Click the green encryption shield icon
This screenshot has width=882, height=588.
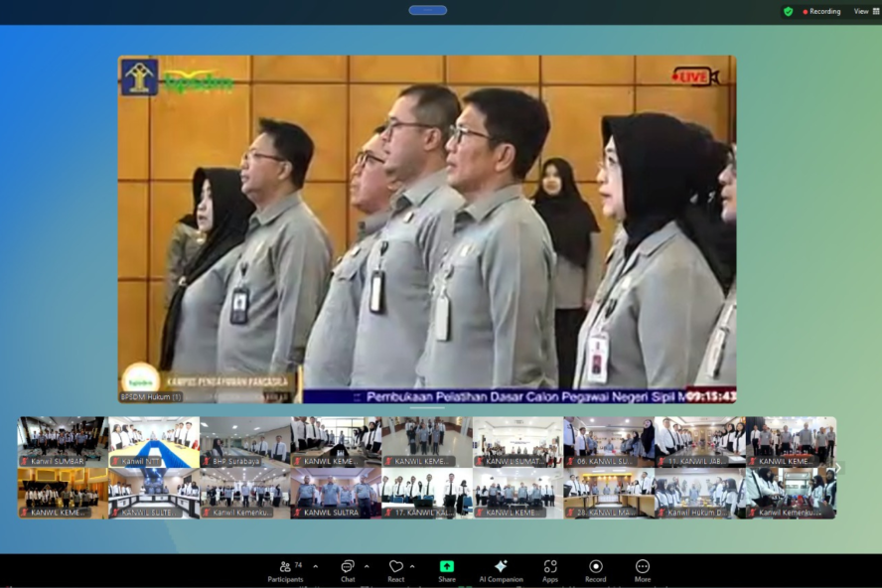click(789, 11)
